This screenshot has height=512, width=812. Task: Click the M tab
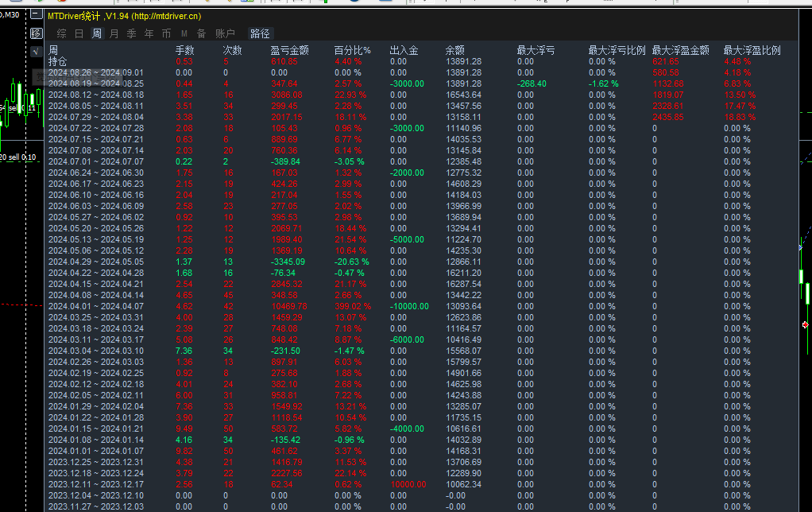(x=184, y=33)
